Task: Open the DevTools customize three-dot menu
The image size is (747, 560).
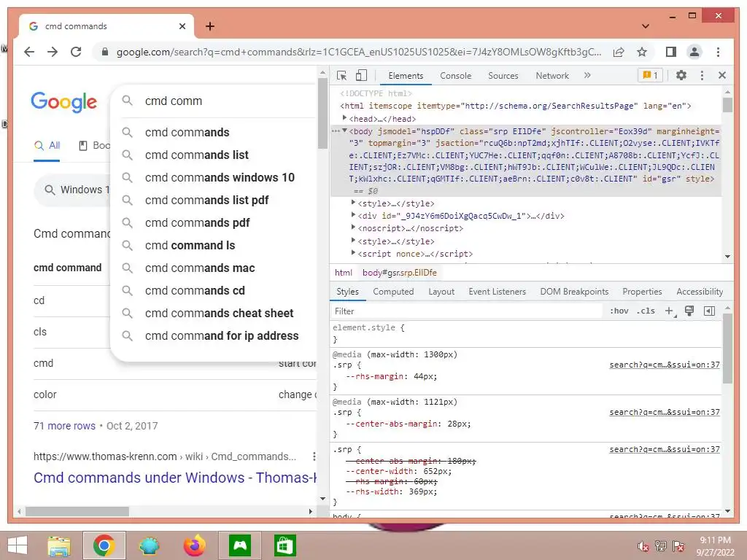Action: point(702,75)
